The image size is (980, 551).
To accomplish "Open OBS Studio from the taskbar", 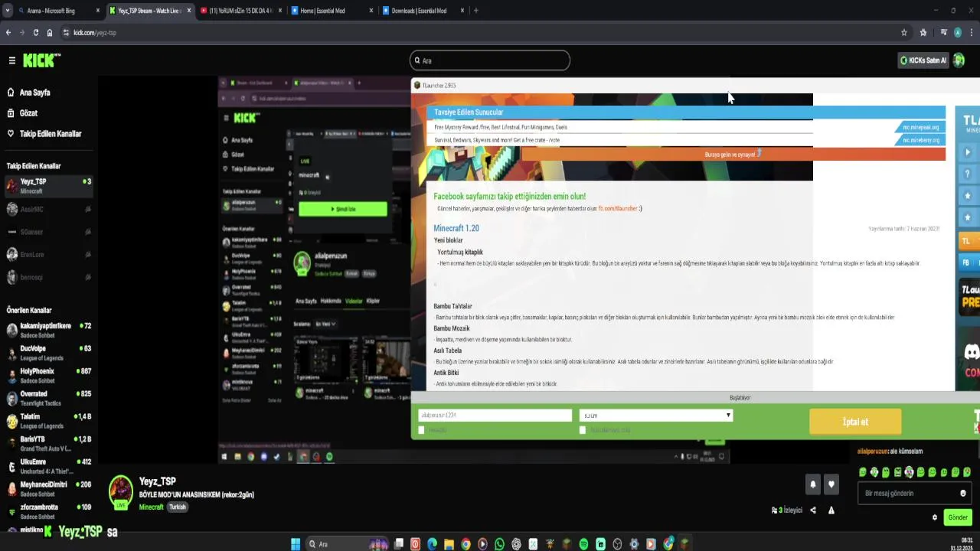I will point(617,544).
